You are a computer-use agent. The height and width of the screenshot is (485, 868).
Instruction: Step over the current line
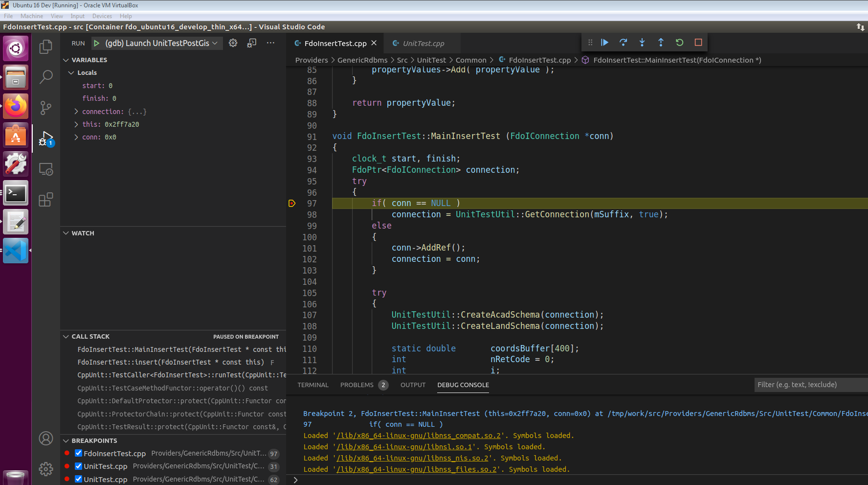point(623,43)
